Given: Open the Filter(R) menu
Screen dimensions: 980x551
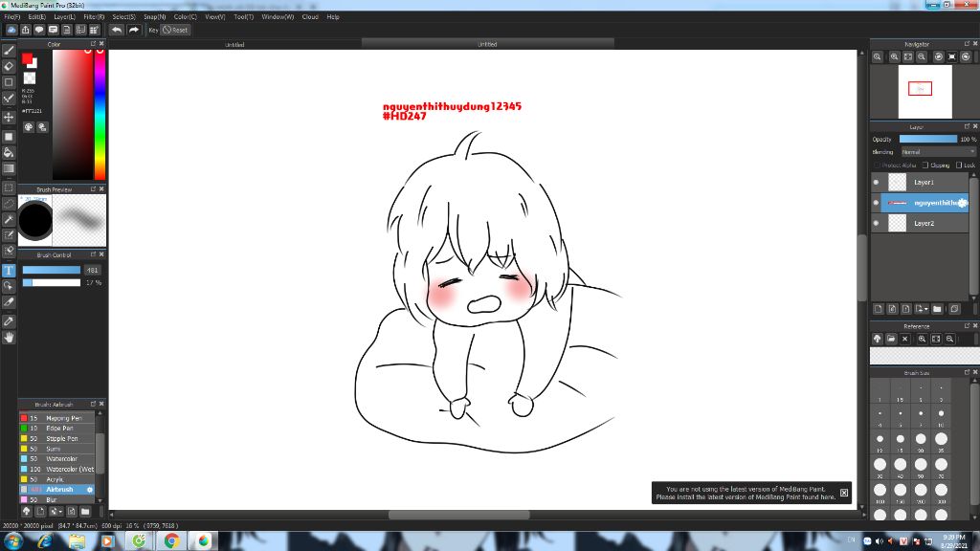Looking at the screenshot, I should pos(95,17).
